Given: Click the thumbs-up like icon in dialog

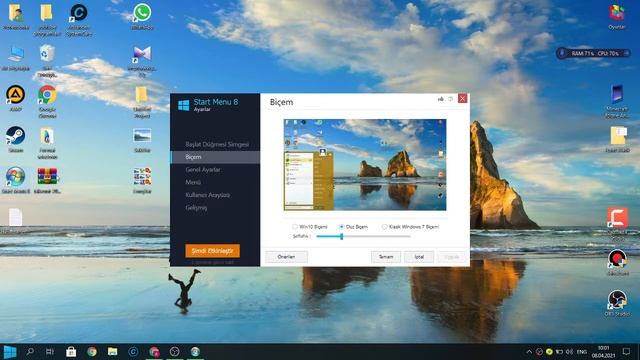Looking at the screenshot, I should (x=441, y=99).
